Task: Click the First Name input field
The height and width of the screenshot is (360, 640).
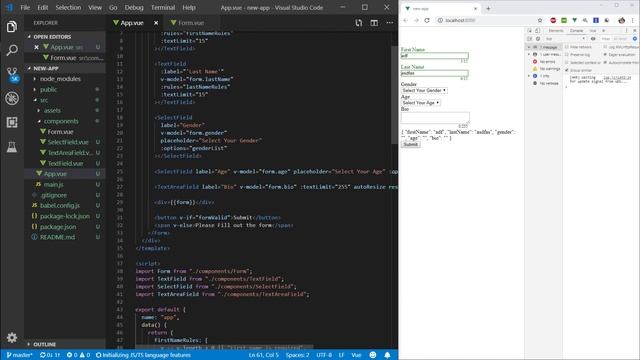Action: point(434,56)
